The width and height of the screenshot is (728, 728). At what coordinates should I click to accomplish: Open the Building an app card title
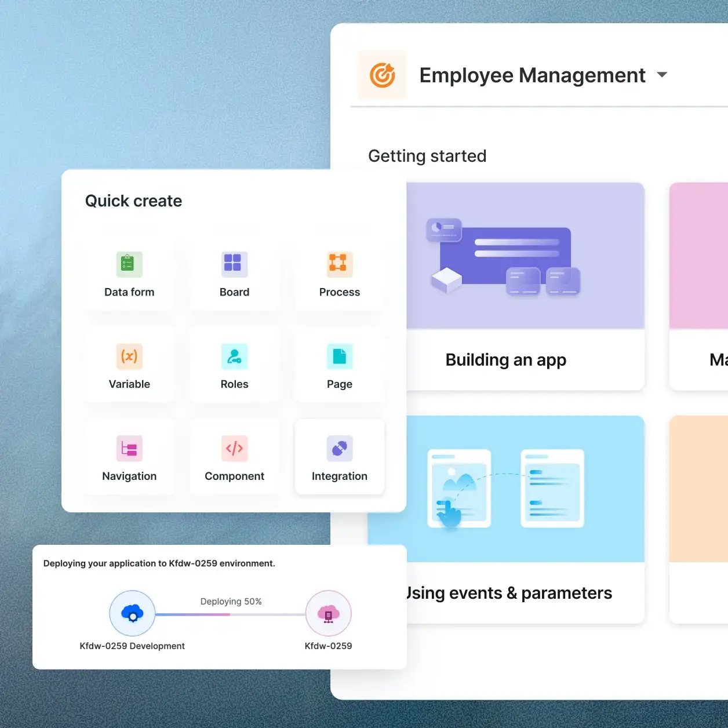click(x=506, y=360)
